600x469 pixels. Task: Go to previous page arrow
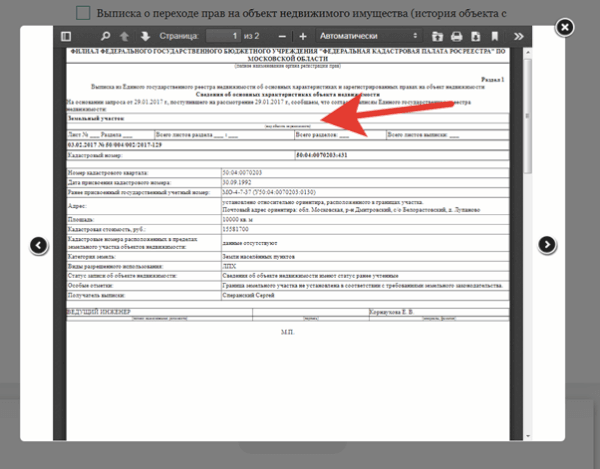tap(124, 36)
